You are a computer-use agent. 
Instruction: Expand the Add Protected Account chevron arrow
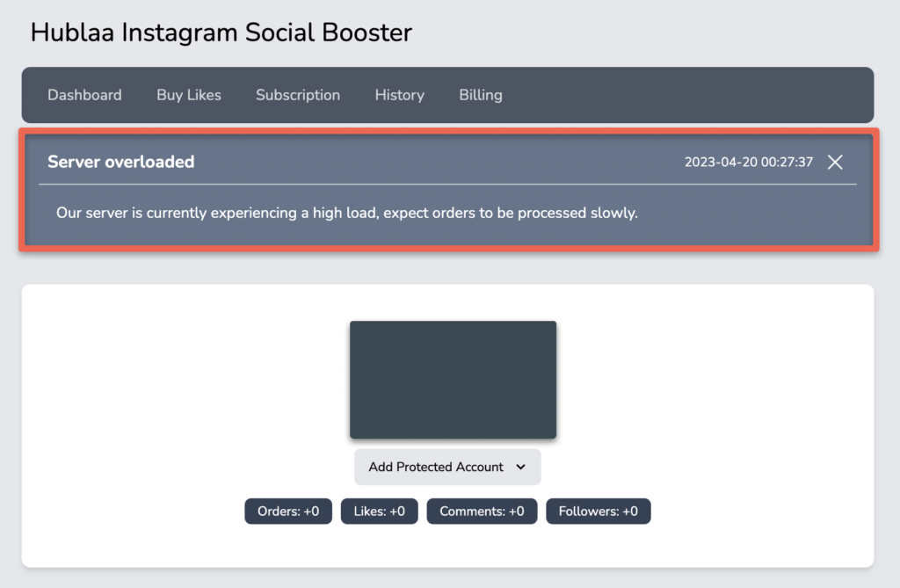522,467
